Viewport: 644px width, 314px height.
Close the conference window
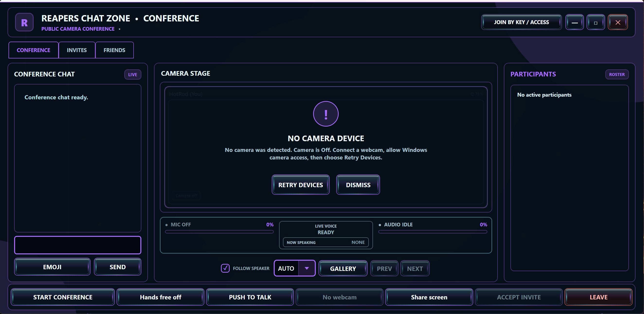point(617,22)
